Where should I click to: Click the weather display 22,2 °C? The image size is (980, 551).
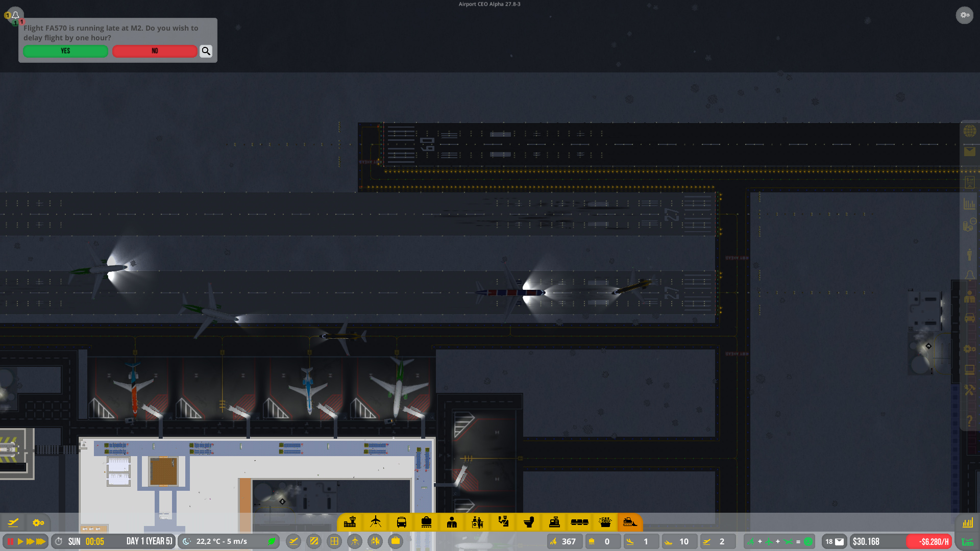pos(228,541)
